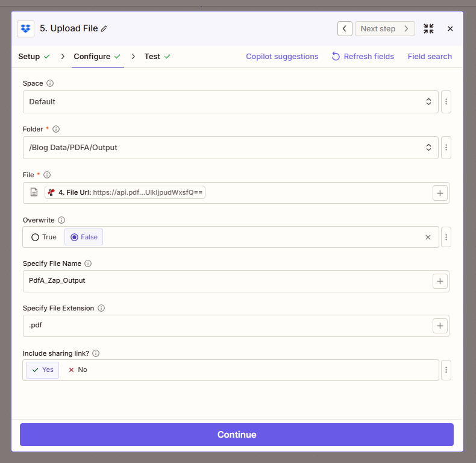
Task: Choose Yes for Include sharing link
Action: pyautogui.click(x=43, y=370)
